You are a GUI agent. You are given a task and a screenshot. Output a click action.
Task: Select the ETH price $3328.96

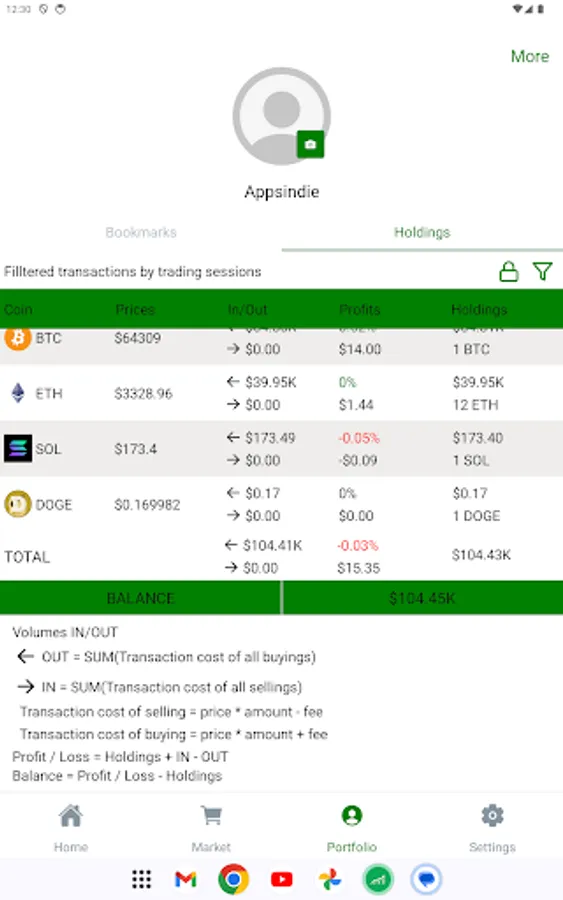pyautogui.click(x=143, y=394)
